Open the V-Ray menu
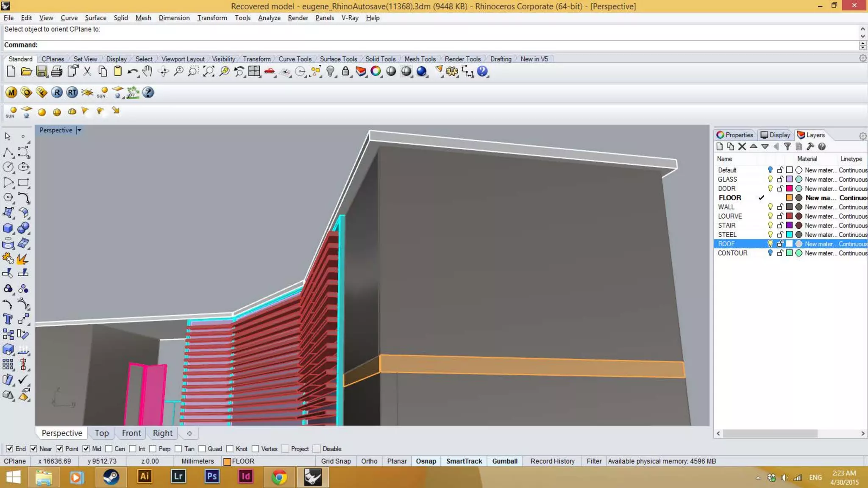Screen dimensions: 868x488 click(350, 18)
